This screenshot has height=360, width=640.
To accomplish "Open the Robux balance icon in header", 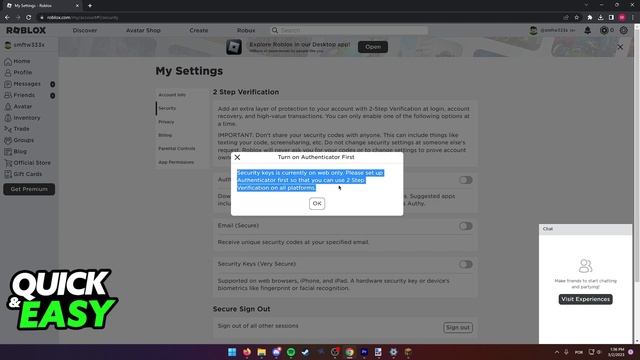I will (x=604, y=30).
